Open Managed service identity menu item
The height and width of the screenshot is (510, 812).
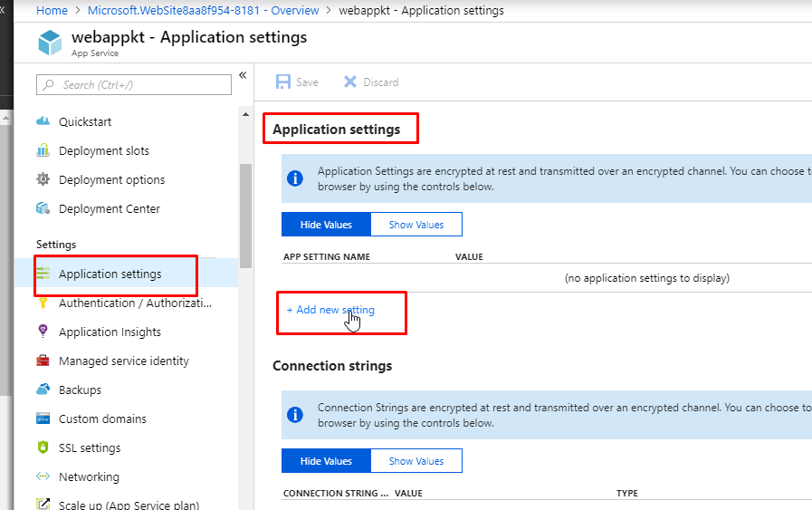click(126, 361)
